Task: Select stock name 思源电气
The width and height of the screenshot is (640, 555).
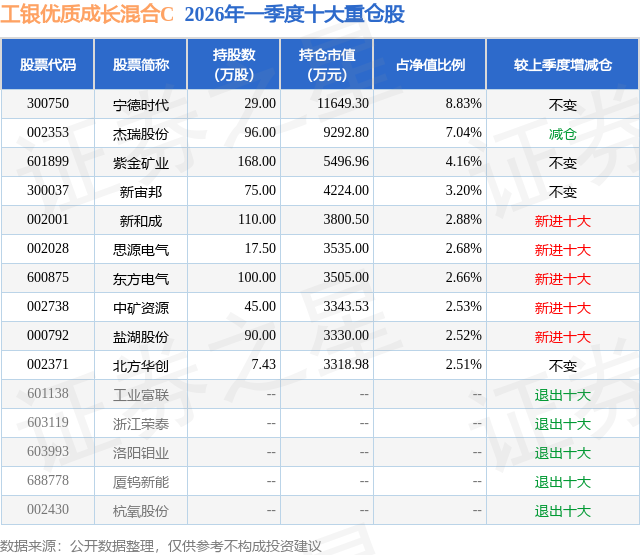Action: (x=141, y=250)
